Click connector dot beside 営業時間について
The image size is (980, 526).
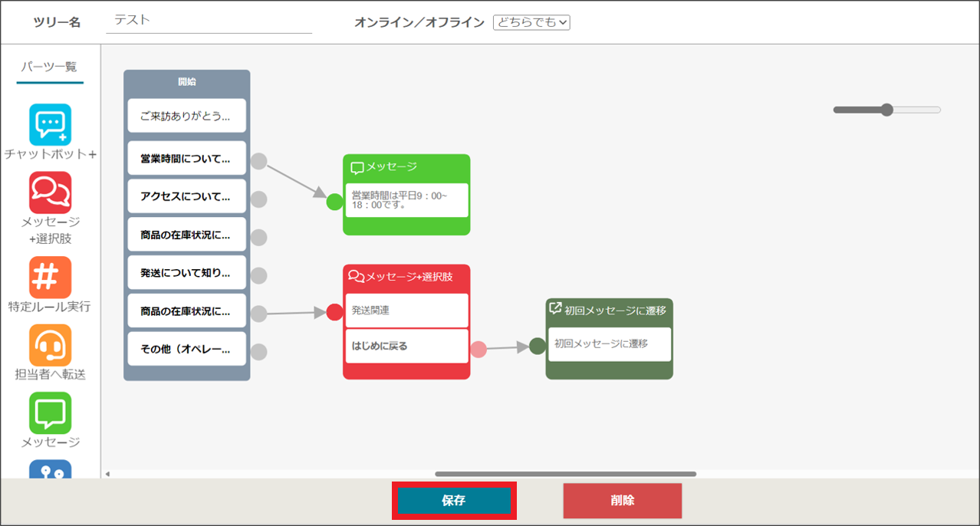tap(259, 161)
